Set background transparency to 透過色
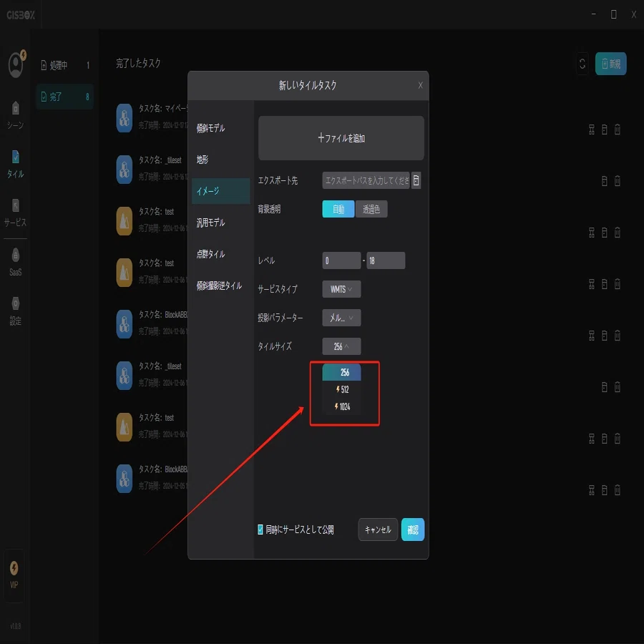The height and width of the screenshot is (644, 644). click(371, 209)
